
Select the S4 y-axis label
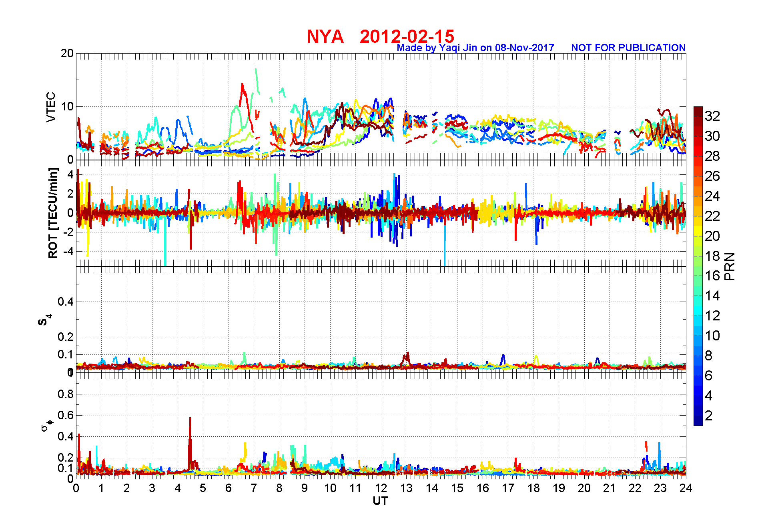coord(45,320)
